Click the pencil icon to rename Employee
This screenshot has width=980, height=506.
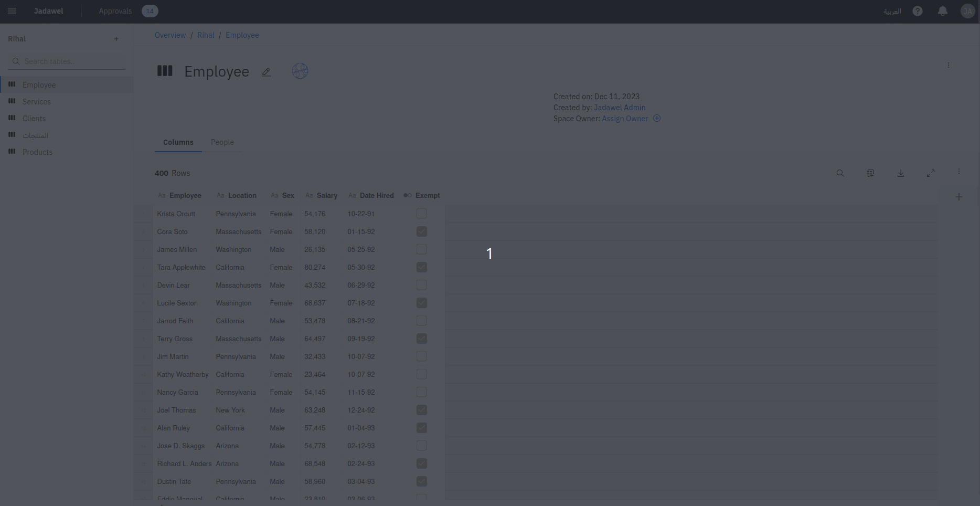[267, 72]
